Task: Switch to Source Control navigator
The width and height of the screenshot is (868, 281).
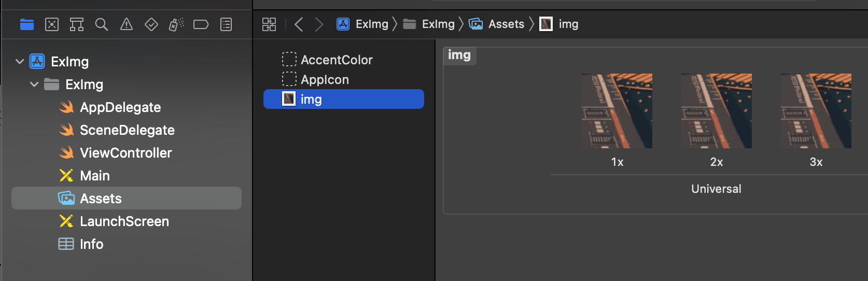Action: tap(52, 24)
